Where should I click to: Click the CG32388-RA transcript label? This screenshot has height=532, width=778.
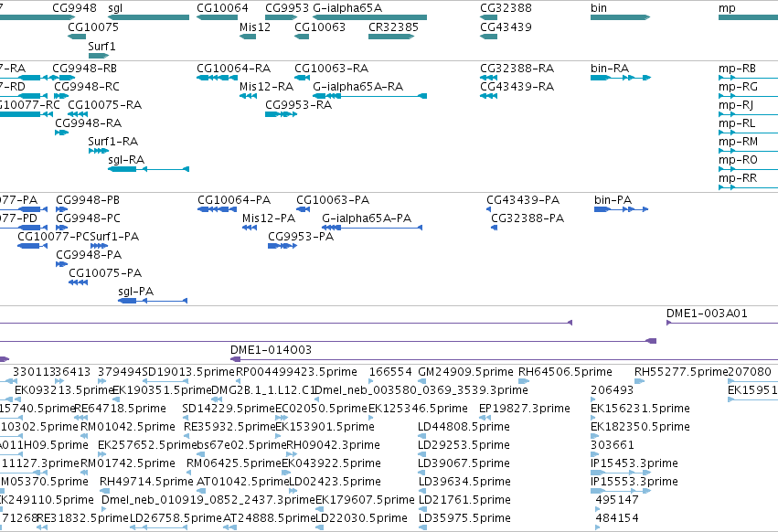pyautogui.click(x=517, y=68)
